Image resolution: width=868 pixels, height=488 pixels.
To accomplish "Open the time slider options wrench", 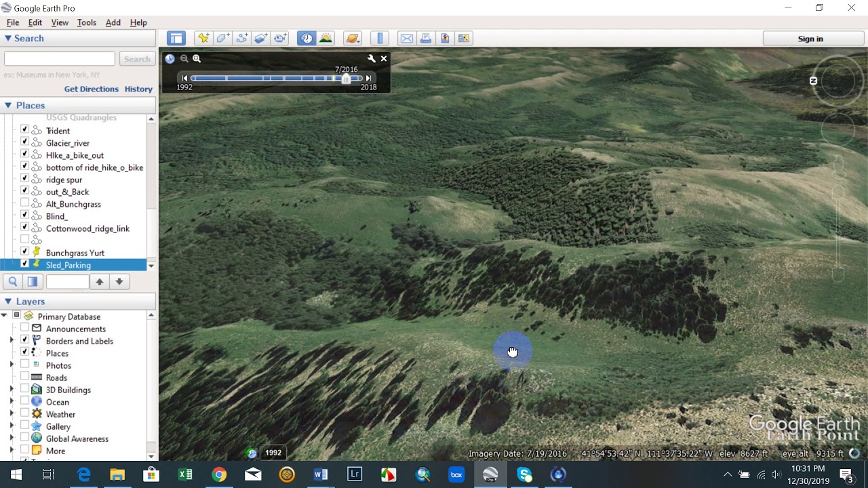I will (x=371, y=59).
